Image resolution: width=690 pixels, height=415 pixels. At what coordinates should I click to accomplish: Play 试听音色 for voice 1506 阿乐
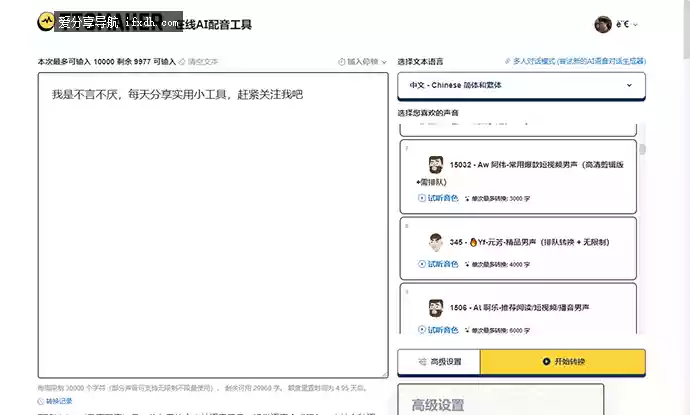pyautogui.click(x=438, y=330)
